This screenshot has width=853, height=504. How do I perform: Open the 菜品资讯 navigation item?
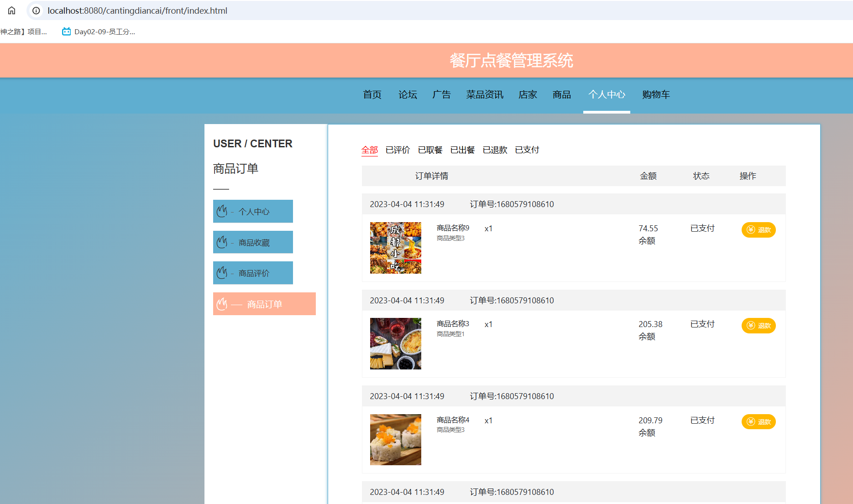[484, 94]
